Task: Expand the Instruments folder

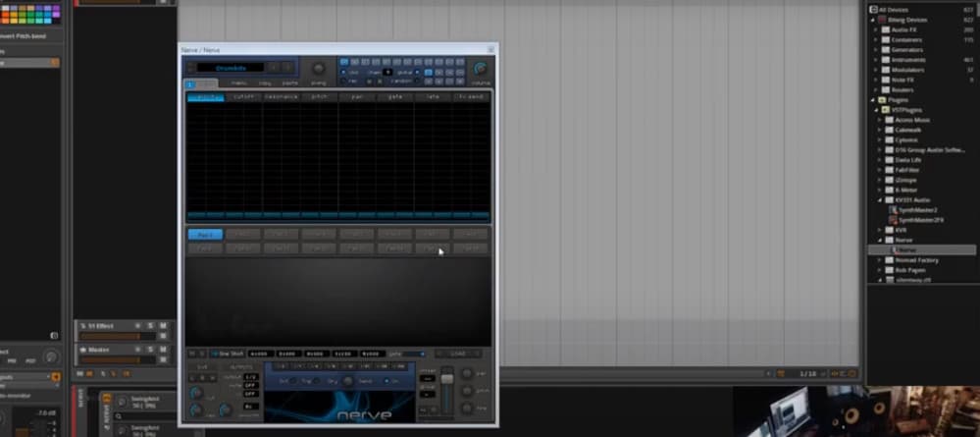Action: [876, 60]
